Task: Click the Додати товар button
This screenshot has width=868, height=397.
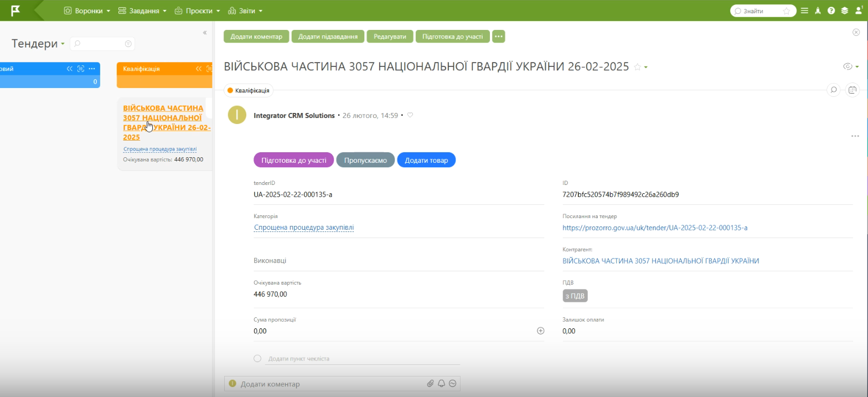Action: [x=426, y=160]
